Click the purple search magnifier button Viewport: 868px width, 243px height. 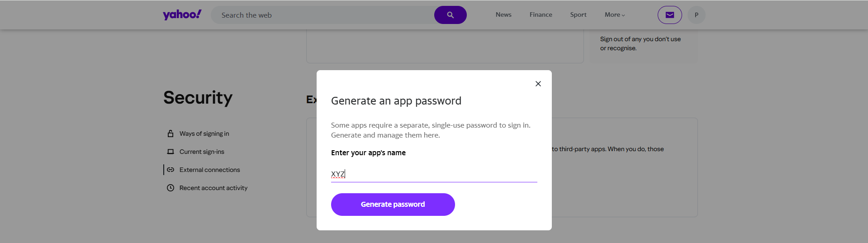(x=450, y=15)
